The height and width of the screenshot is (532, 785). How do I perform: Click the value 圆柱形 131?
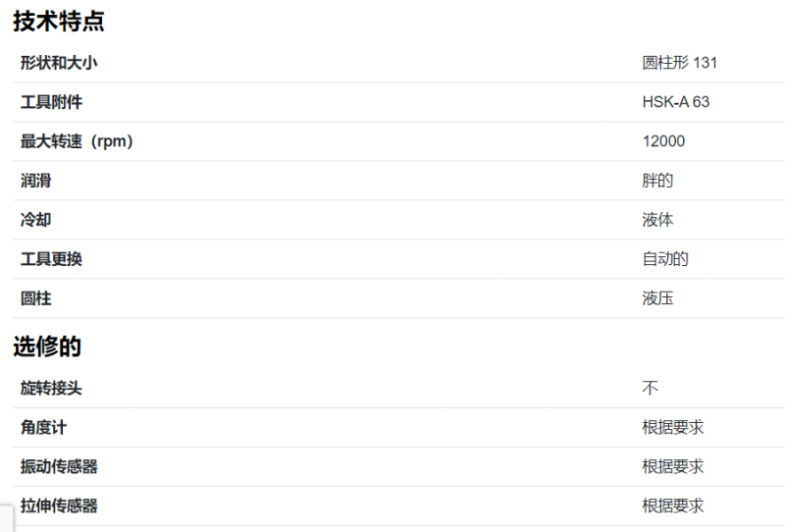[679, 63]
